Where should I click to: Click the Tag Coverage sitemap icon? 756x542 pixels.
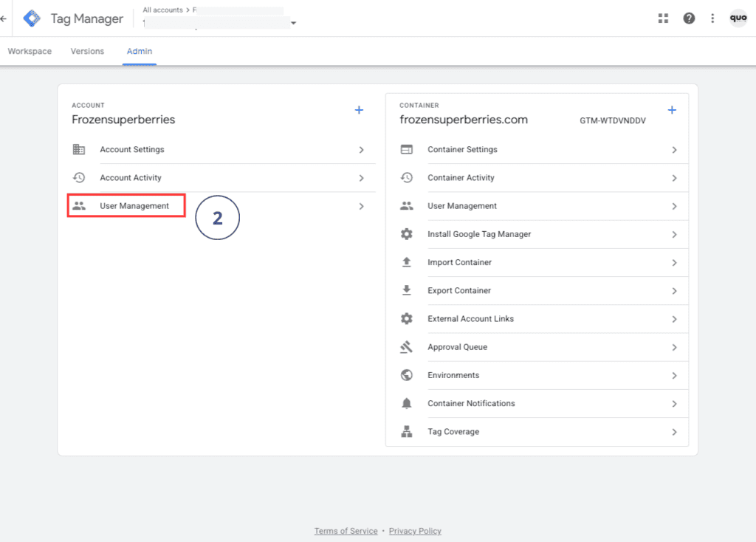[x=407, y=431]
